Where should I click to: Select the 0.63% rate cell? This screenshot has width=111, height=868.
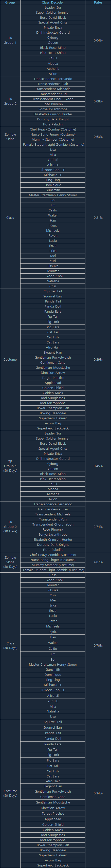[x=98, y=137]
